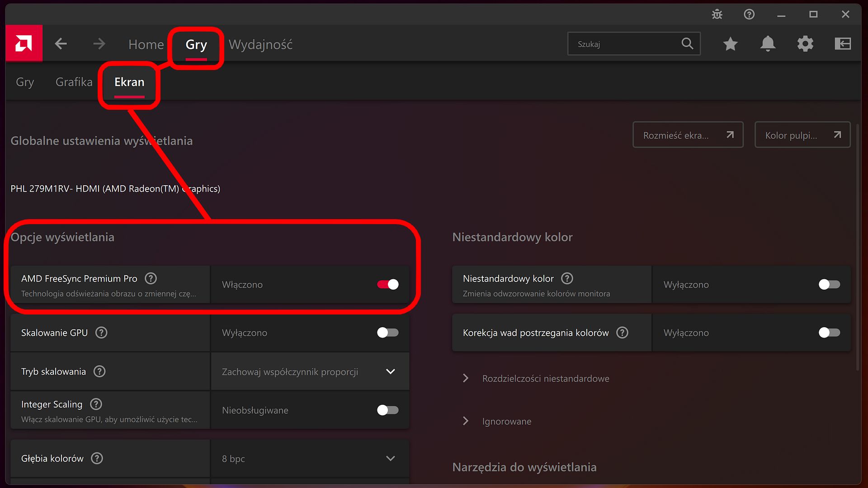The image size is (868, 488).
Task: Click the AMD logo icon
Action: (x=24, y=43)
